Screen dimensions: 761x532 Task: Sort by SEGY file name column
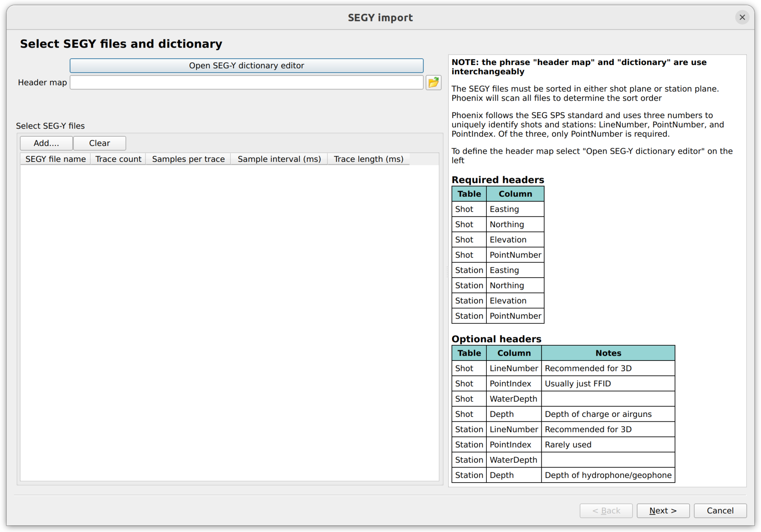pyautogui.click(x=55, y=159)
